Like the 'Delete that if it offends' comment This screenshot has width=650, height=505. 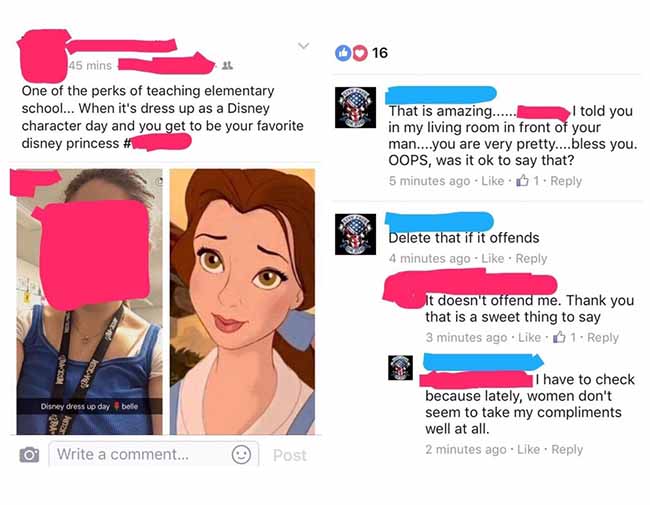(492, 258)
